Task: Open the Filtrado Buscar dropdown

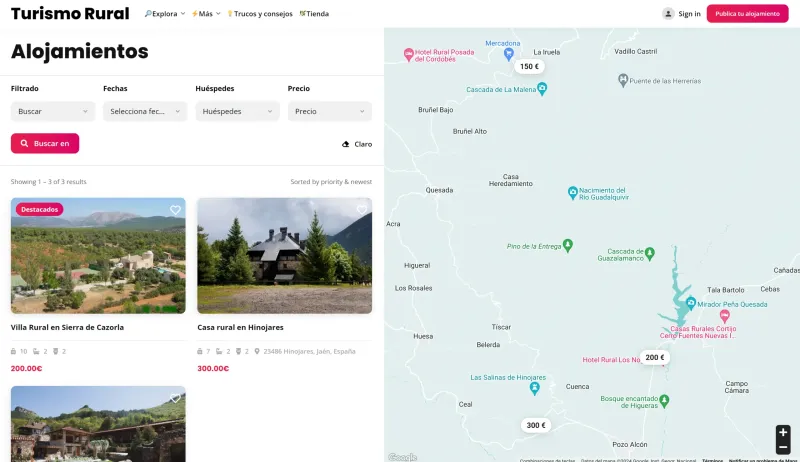Action: pos(53,111)
